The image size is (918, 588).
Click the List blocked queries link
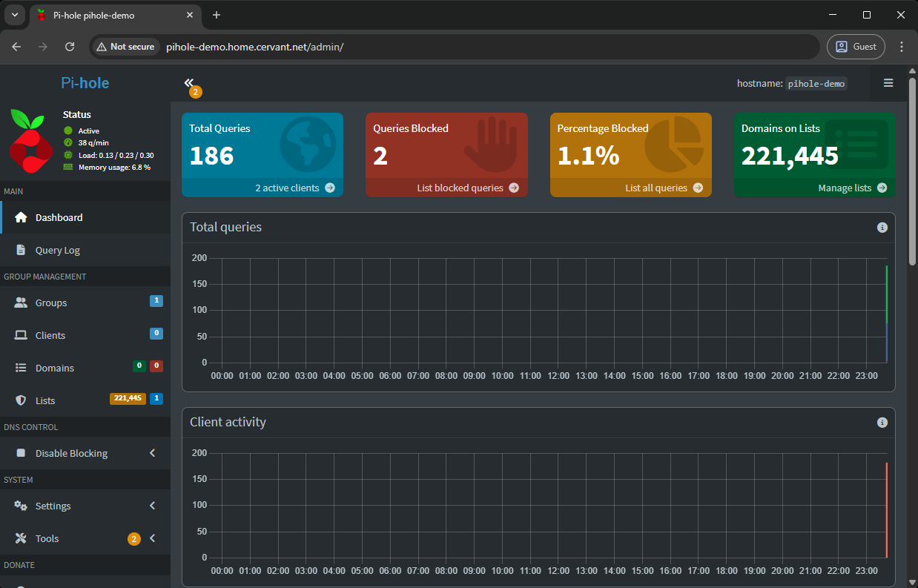(460, 188)
